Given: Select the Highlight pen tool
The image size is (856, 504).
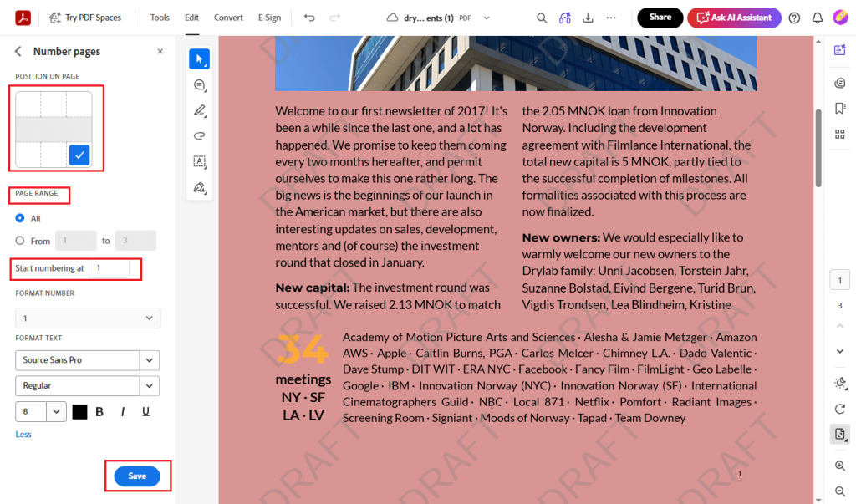Looking at the screenshot, I should pyautogui.click(x=199, y=110).
